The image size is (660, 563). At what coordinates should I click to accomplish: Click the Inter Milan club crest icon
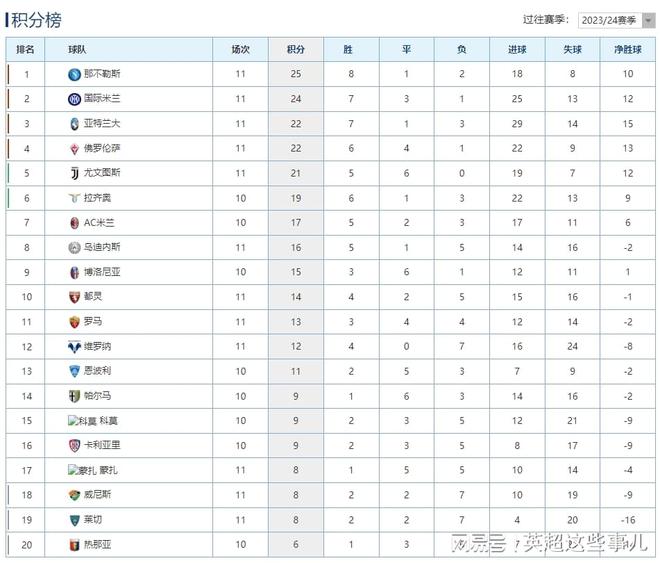tap(75, 99)
